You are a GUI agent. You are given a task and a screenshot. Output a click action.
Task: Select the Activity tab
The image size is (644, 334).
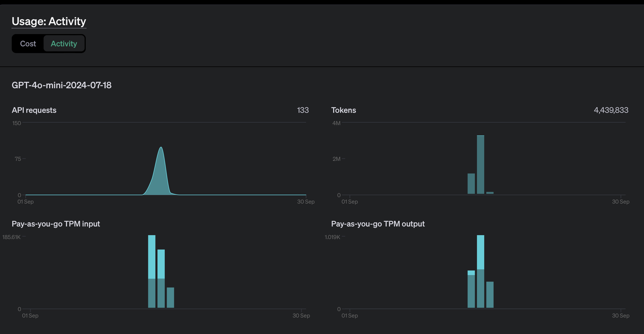[x=64, y=44]
